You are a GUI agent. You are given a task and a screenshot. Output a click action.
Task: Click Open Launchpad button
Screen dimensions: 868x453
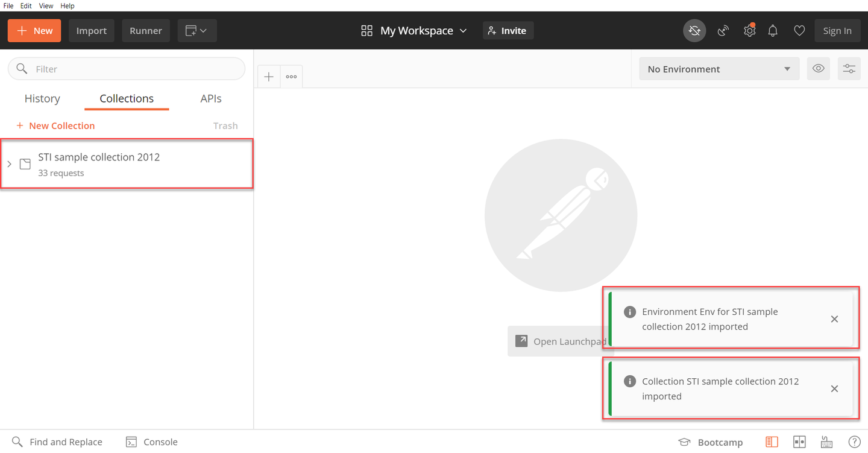click(560, 341)
